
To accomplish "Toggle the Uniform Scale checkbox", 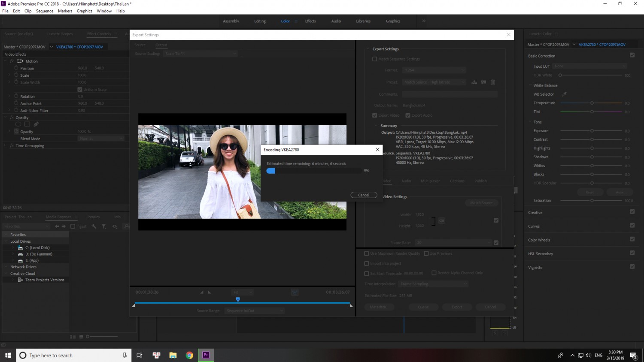I will click(x=80, y=89).
